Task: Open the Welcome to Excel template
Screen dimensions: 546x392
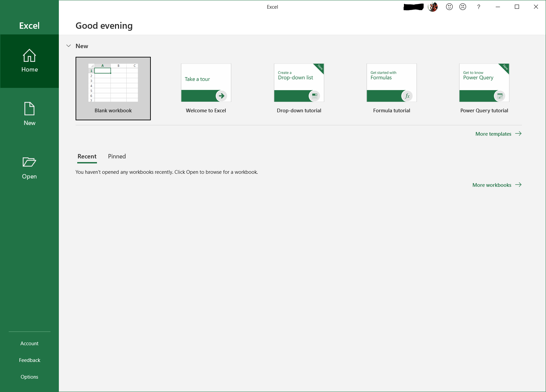Action: (206, 89)
